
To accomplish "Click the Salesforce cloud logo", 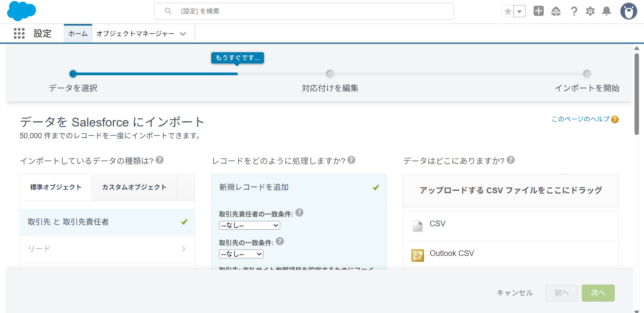I will pos(22,11).
